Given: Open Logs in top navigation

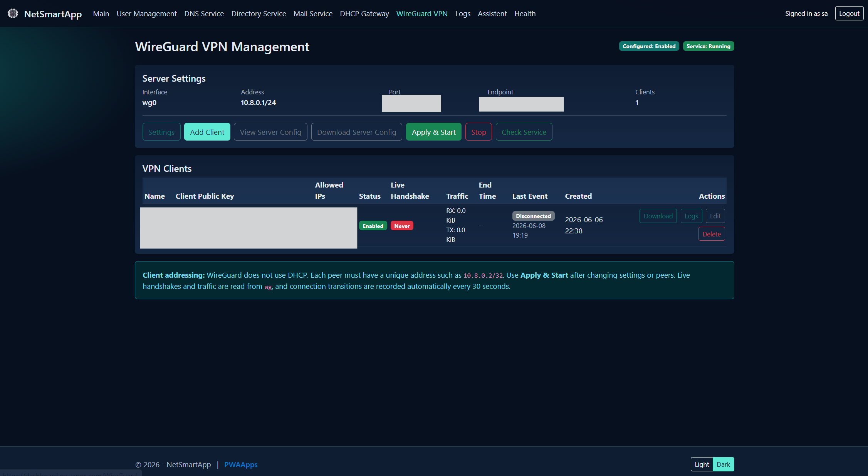Looking at the screenshot, I should [x=463, y=13].
